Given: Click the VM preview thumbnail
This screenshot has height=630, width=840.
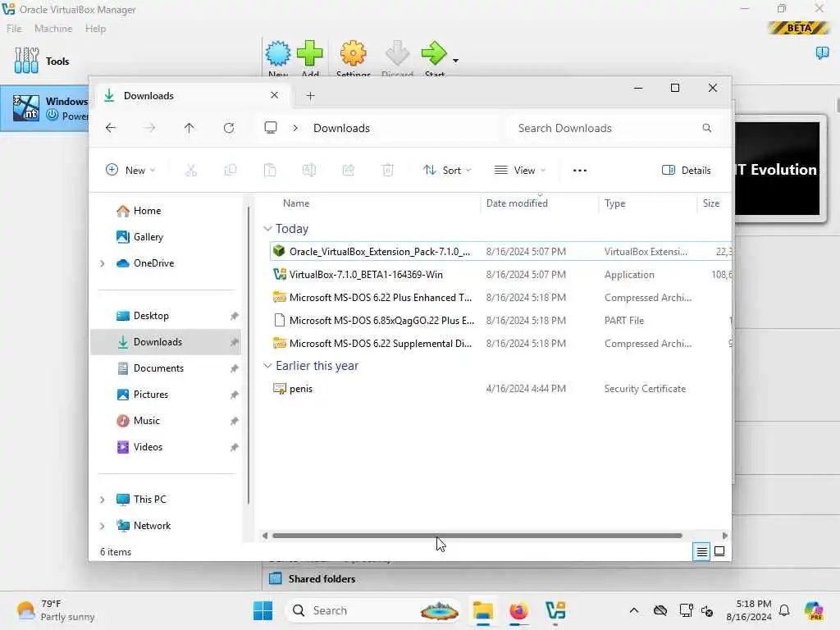Looking at the screenshot, I should [777, 168].
